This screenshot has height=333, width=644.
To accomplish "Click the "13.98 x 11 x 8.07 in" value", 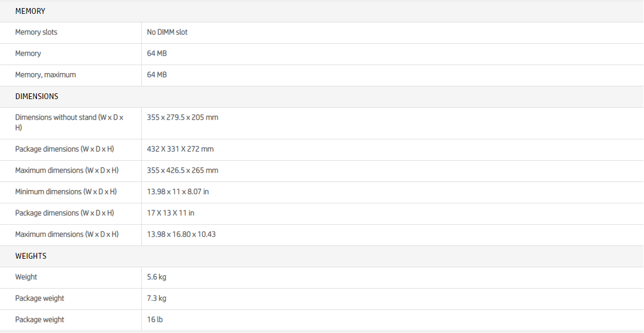I will (x=178, y=192).
